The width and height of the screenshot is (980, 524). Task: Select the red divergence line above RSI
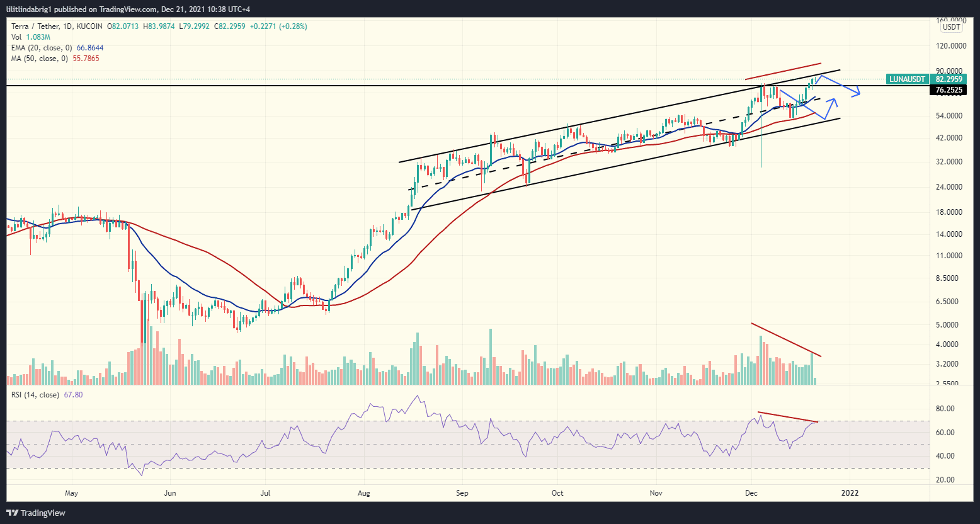[x=787, y=417]
